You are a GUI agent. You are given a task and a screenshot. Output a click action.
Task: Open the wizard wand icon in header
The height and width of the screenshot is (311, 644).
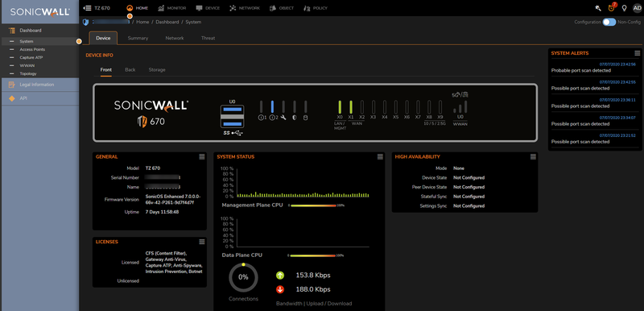tap(598, 8)
